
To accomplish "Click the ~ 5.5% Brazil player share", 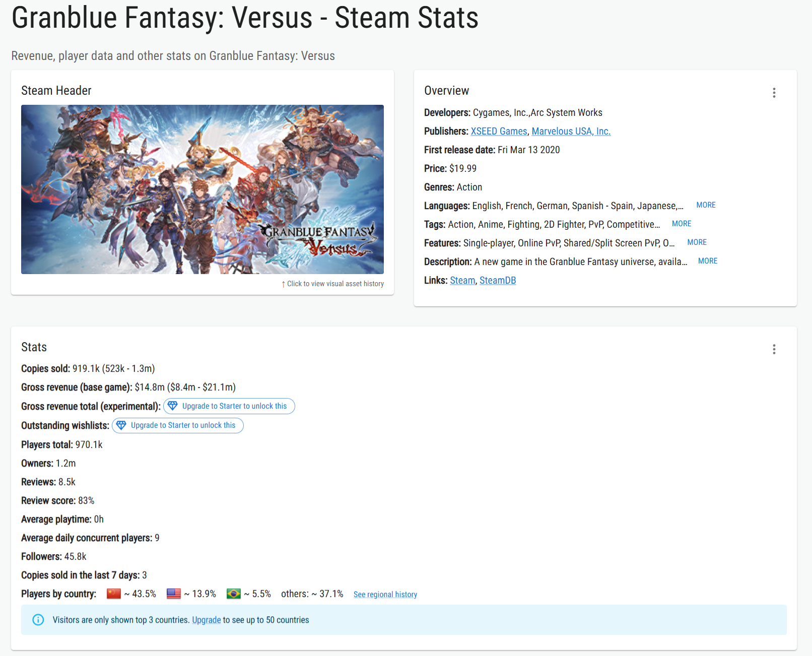I will coord(257,594).
